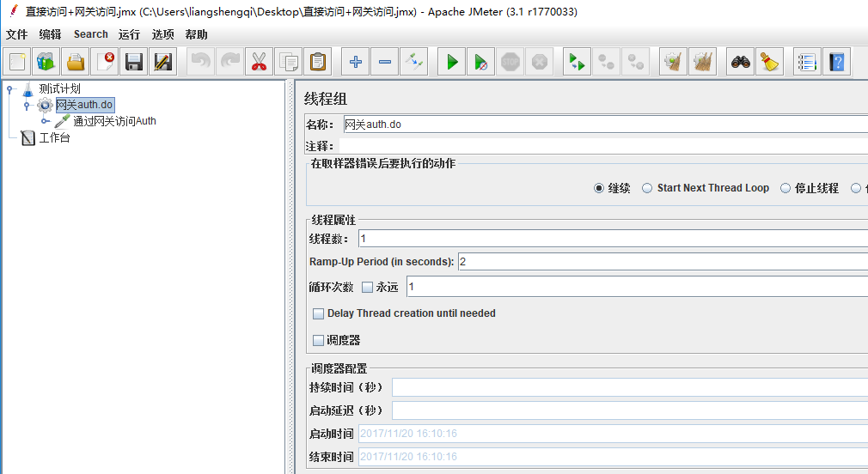
Task: Clear results with single broom icon
Action: [x=673, y=61]
